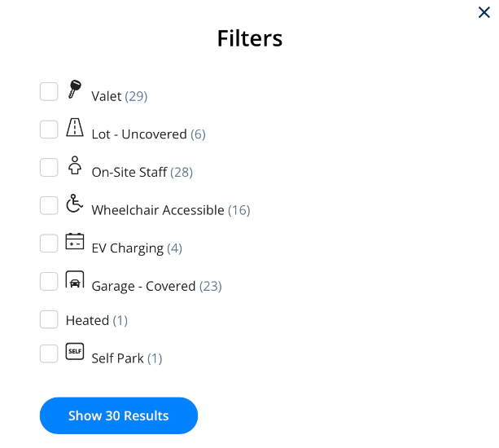Click the Show 30 Results button
The height and width of the screenshot is (448, 499).
119,415
